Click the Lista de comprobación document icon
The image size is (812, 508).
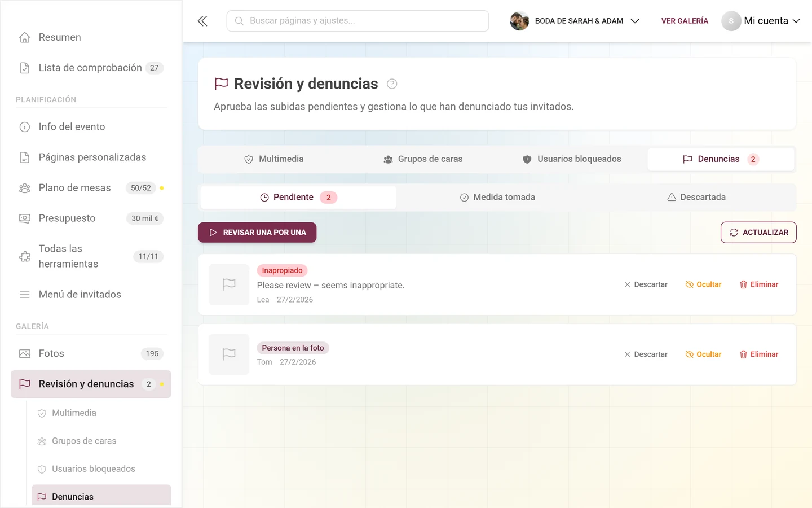tap(25, 68)
